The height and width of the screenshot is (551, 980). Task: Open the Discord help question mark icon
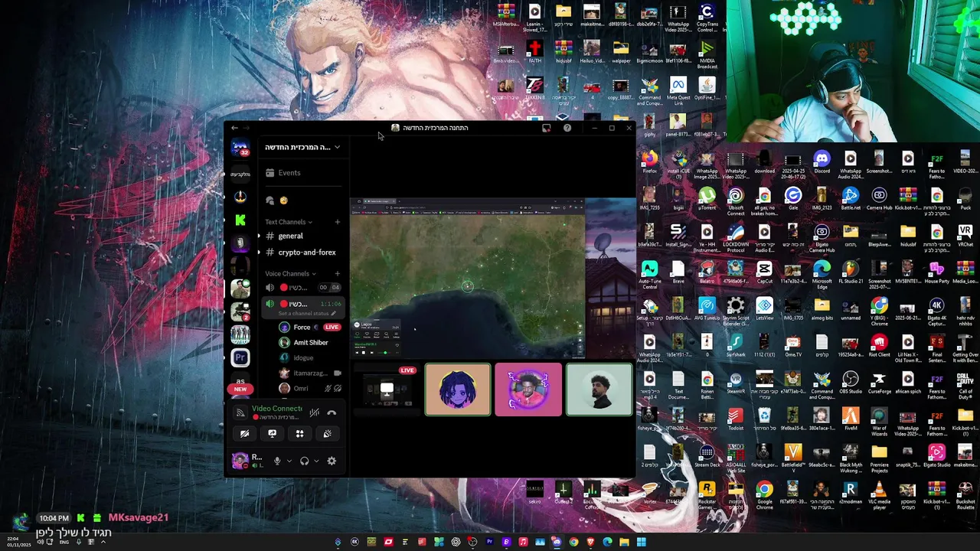567,128
